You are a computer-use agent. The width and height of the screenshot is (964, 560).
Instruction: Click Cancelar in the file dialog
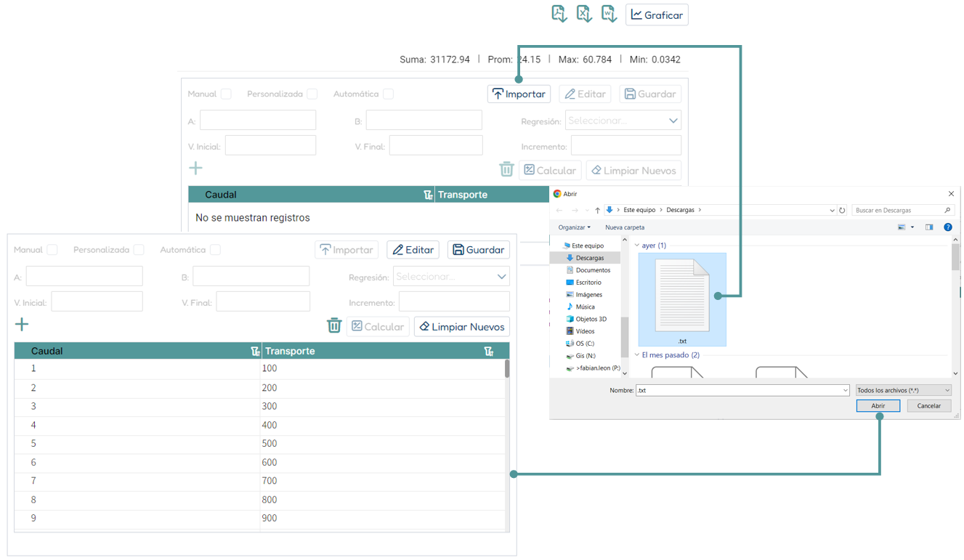[x=928, y=406]
